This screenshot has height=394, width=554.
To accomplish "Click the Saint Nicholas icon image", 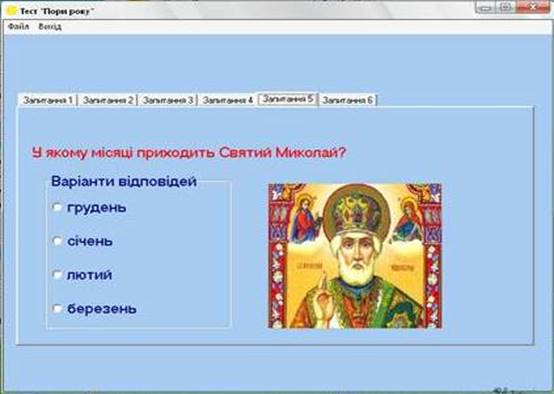I will tap(355, 256).
